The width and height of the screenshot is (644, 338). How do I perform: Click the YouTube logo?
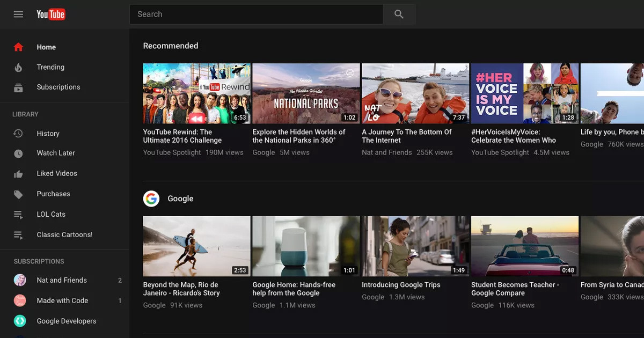pos(51,14)
